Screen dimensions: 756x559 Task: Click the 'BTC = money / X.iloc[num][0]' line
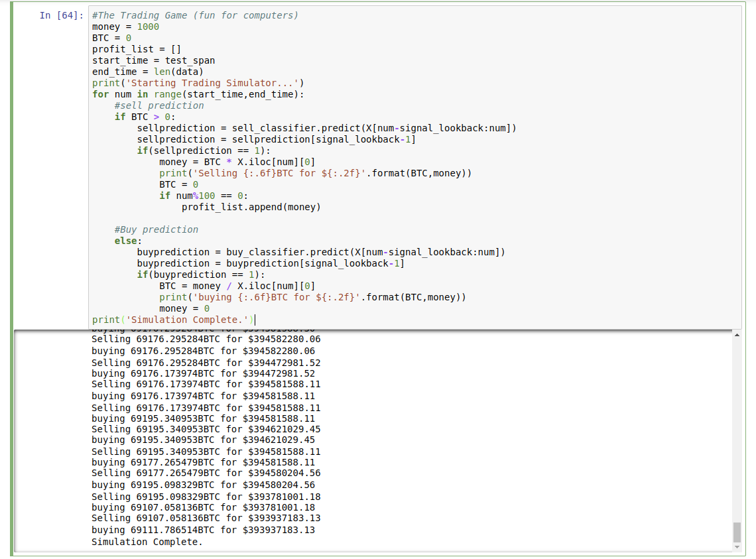coord(237,286)
